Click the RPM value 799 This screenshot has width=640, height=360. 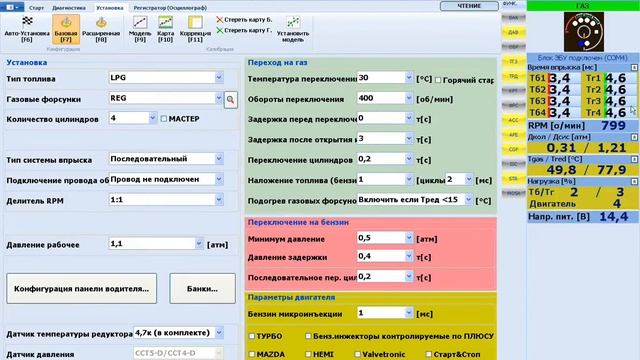[x=613, y=125]
